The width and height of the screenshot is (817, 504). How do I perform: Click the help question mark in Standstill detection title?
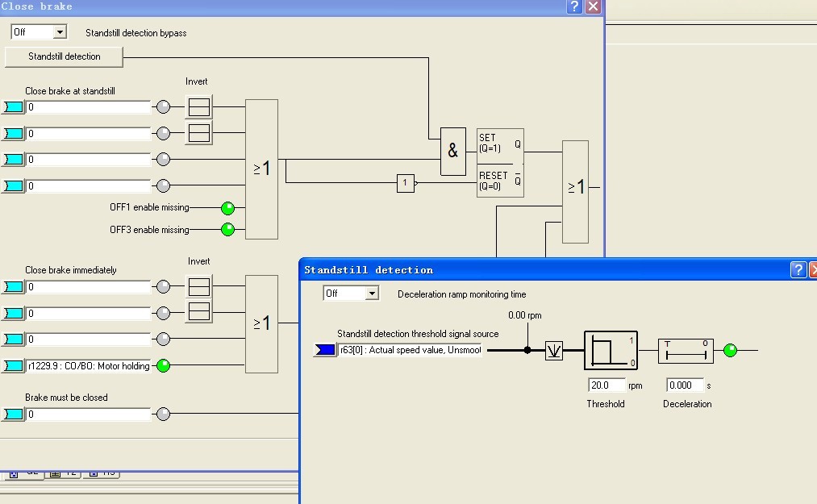pos(798,269)
